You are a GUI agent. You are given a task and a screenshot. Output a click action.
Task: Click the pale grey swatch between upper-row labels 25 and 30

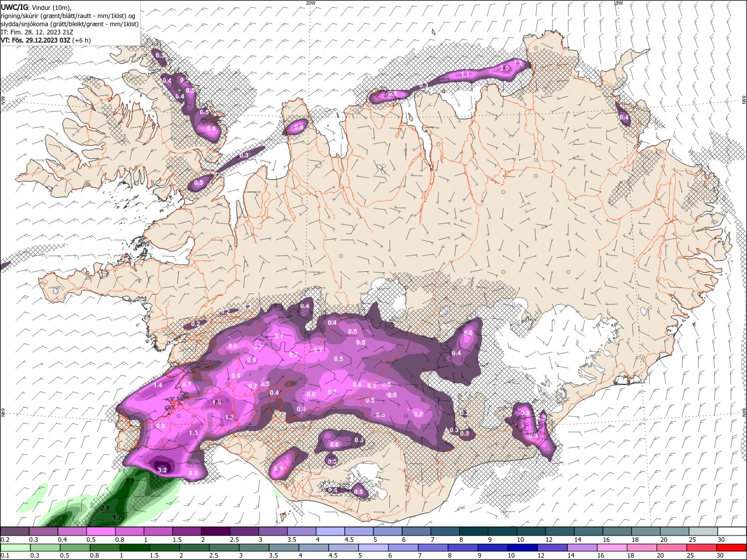tap(703, 531)
